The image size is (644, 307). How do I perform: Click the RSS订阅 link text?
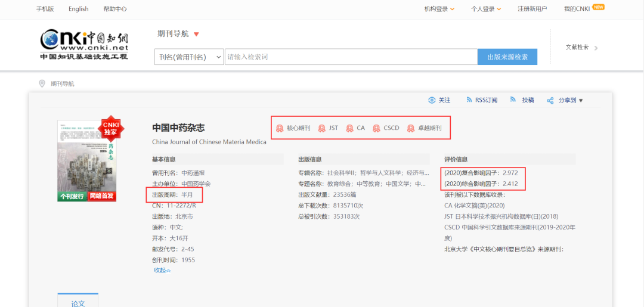(487, 100)
